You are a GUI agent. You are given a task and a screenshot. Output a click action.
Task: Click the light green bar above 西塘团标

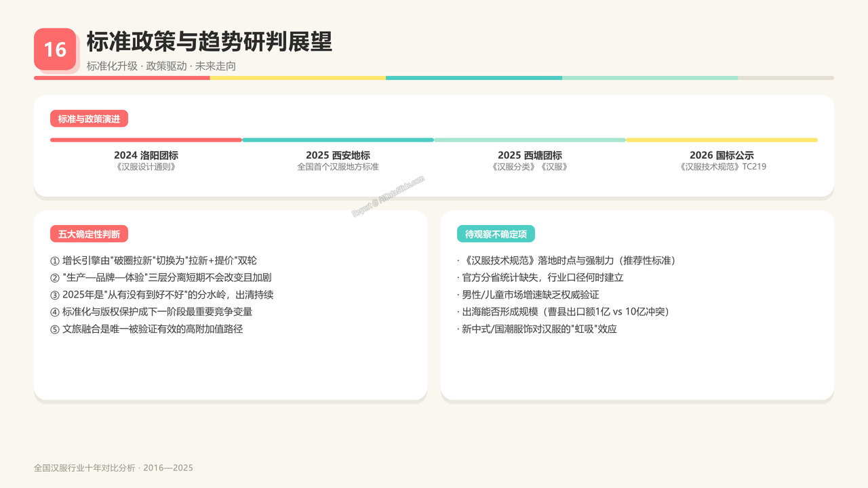[x=530, y=140]
